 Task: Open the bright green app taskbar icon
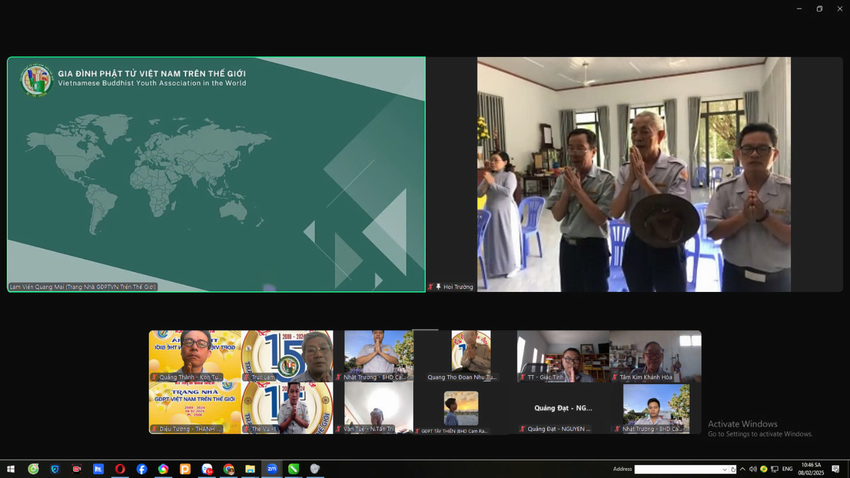tap(293, 469)
